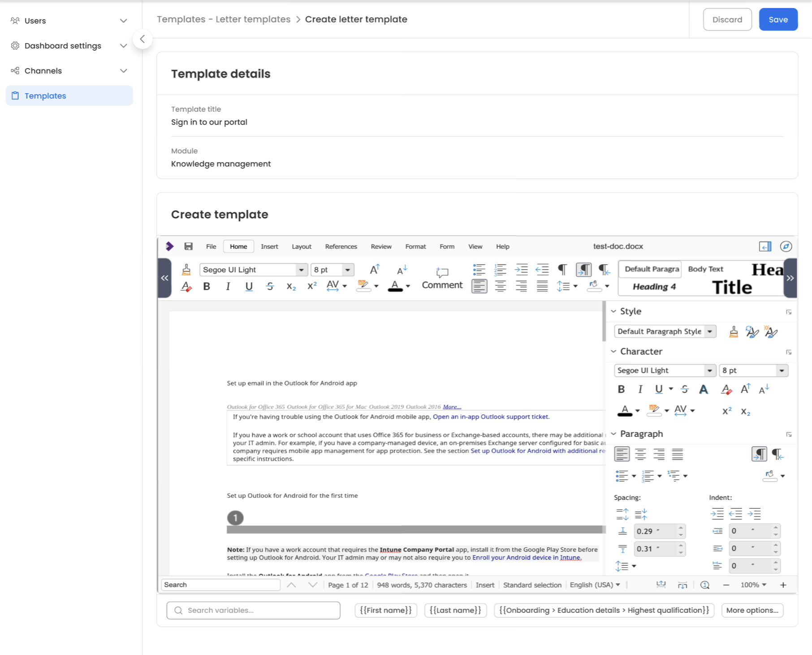Collapse the Paragraph section in the side panel

[x=613, y=434]
